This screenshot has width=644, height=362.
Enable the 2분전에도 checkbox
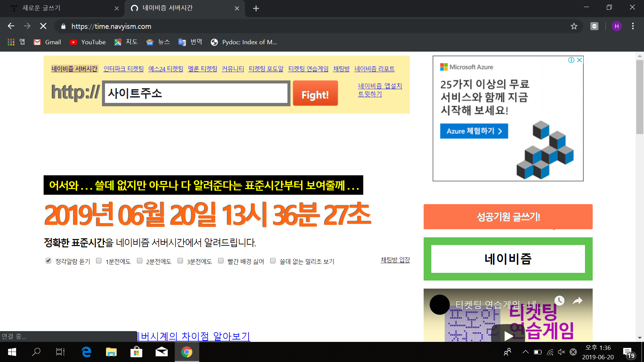click(x=140, y=261)
